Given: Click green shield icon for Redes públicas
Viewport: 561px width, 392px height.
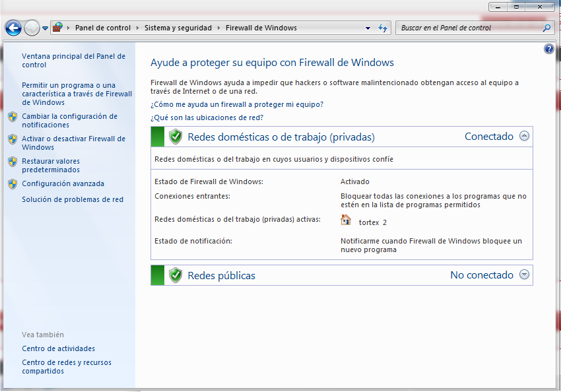Looking at the screenshot, I should pyautogui.click(x=176, y=275).
